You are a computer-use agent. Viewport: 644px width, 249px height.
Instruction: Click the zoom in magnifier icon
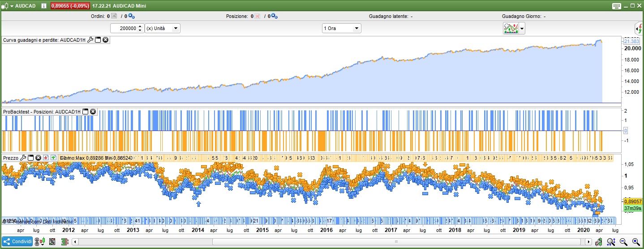pyautogui.click(x=636, y=242)
